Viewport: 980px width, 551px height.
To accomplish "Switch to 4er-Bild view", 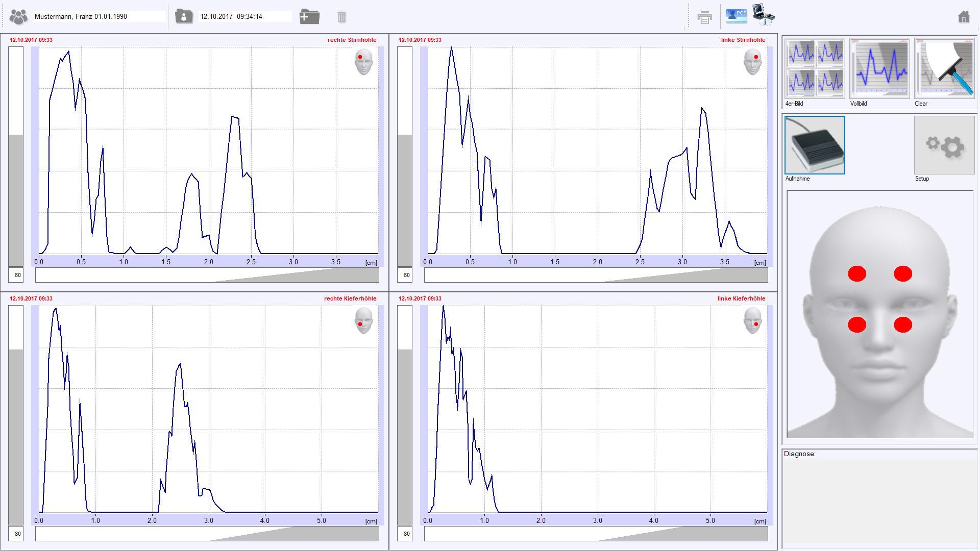I will [815, 68].
